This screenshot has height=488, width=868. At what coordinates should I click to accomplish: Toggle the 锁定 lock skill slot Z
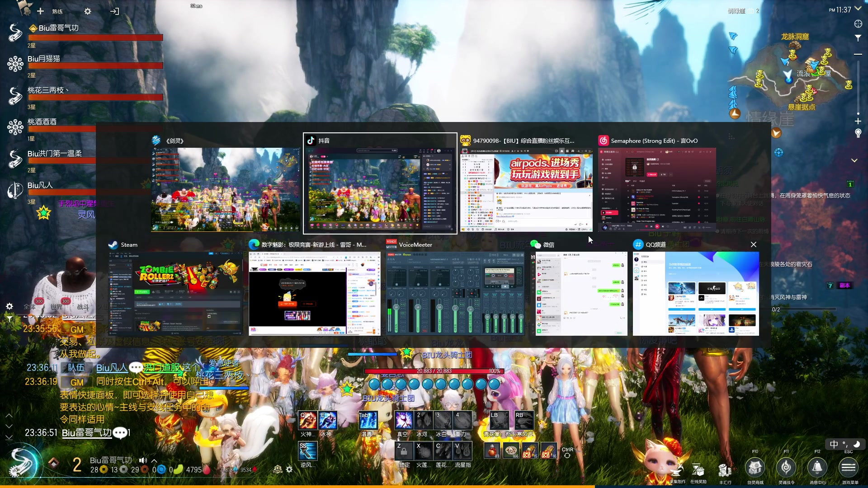404,451
